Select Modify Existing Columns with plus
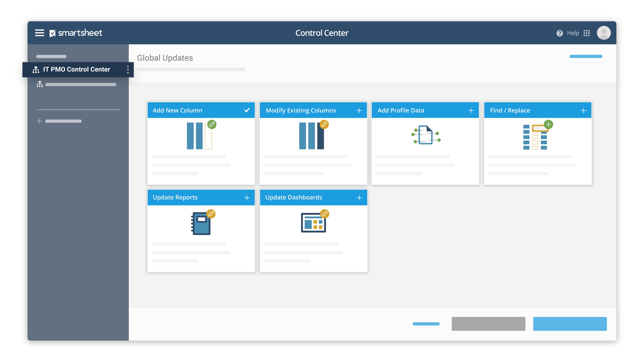Screen dimensions: 644x362 (x=359, y=110)
